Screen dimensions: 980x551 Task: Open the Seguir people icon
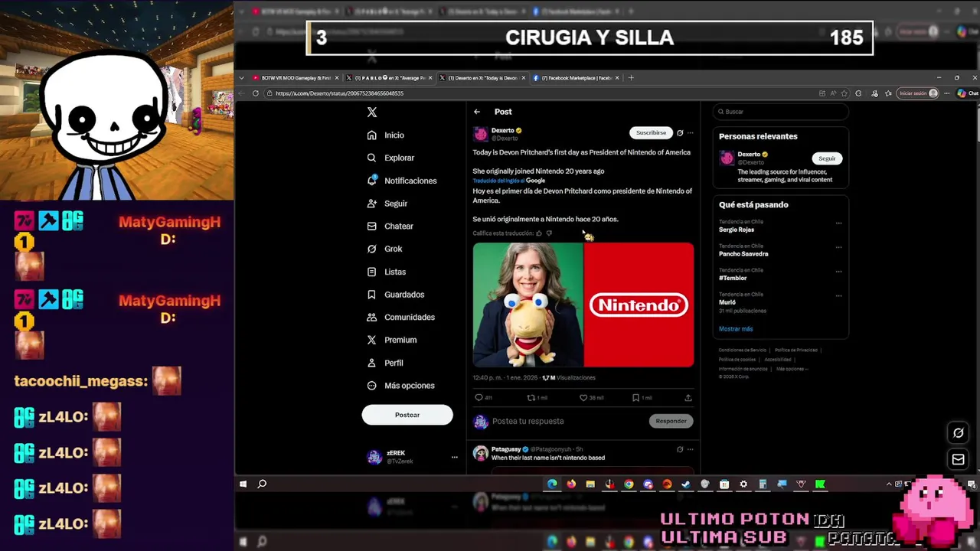372,204
